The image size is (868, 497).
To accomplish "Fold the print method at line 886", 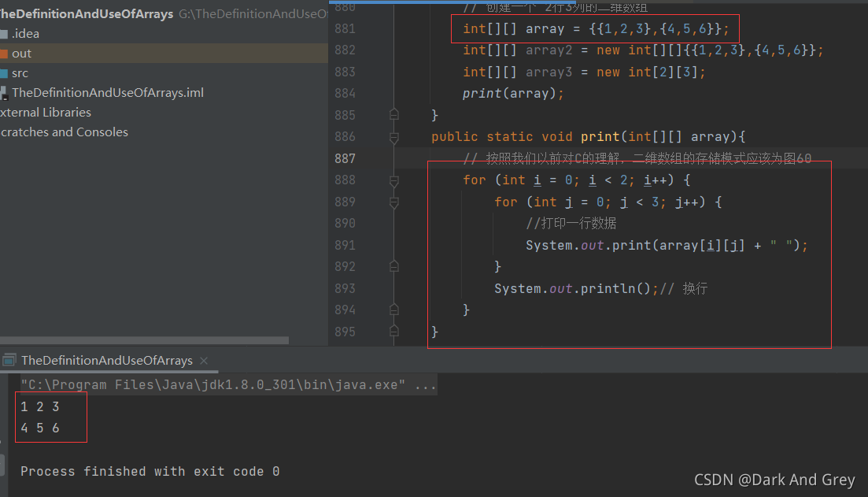I will click(394, 137).
